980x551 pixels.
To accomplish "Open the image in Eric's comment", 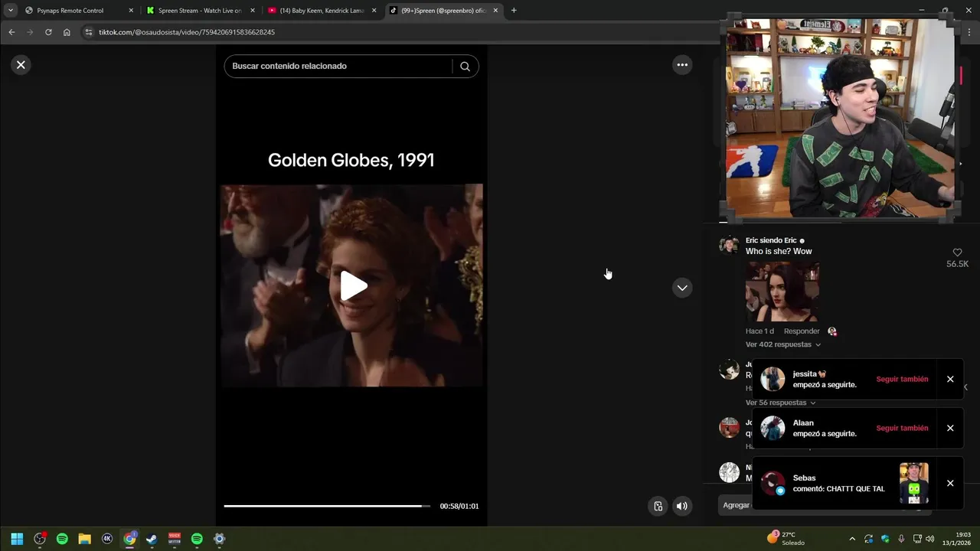I will click(x=782, y=292).
